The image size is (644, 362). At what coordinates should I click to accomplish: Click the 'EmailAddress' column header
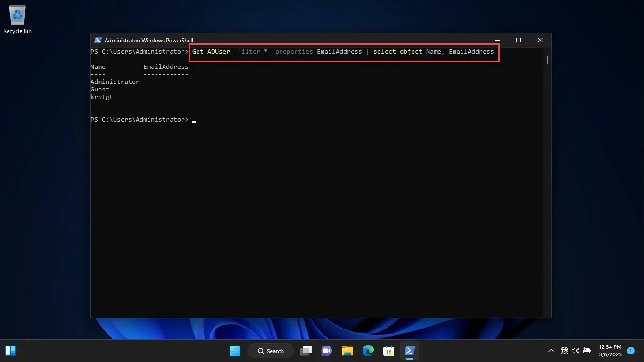pyautogui.click(x=166, y=67)
